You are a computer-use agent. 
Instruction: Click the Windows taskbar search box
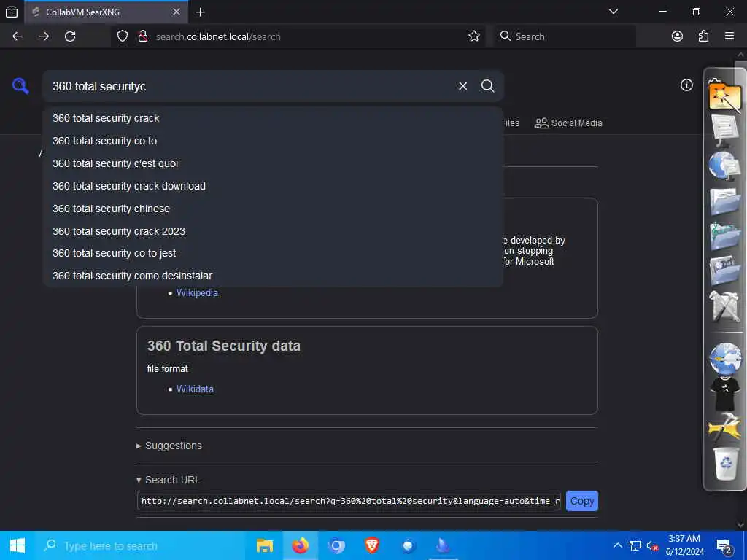tap(141, 545)
